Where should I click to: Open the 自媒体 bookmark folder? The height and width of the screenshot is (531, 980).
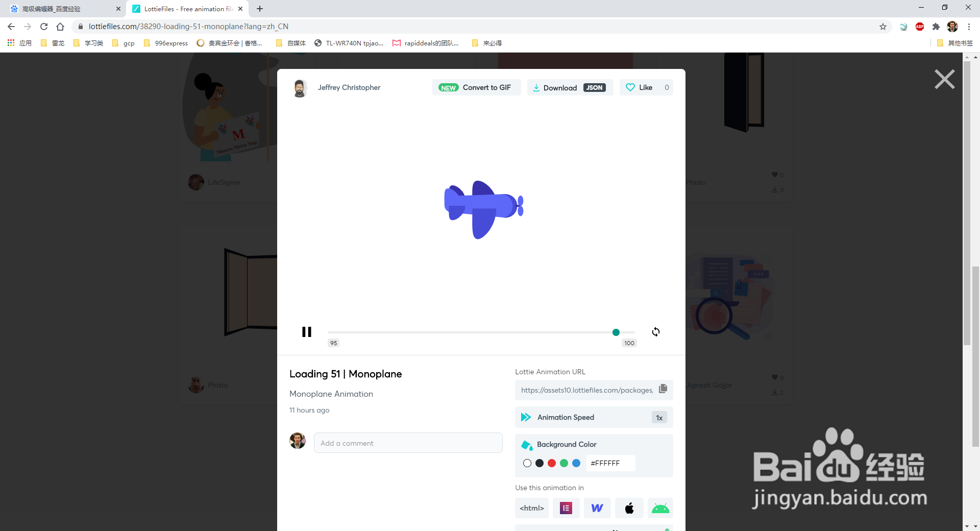click(x=291, y=43)
